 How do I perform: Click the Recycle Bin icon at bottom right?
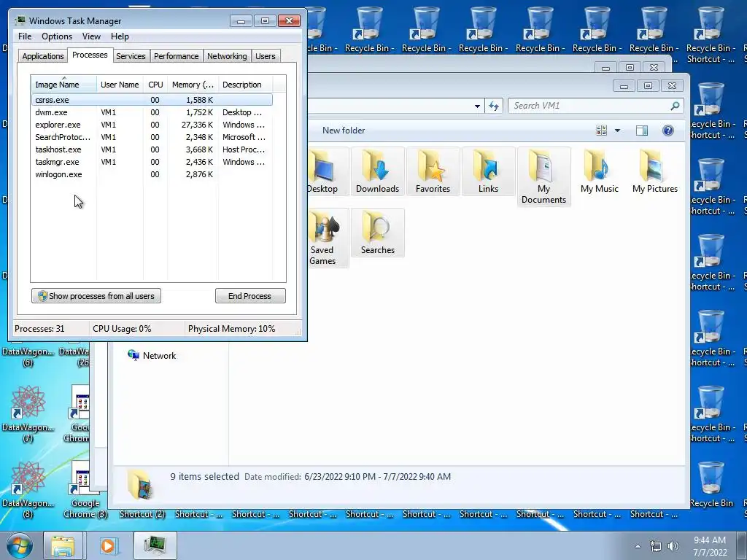tap(711, 485)
